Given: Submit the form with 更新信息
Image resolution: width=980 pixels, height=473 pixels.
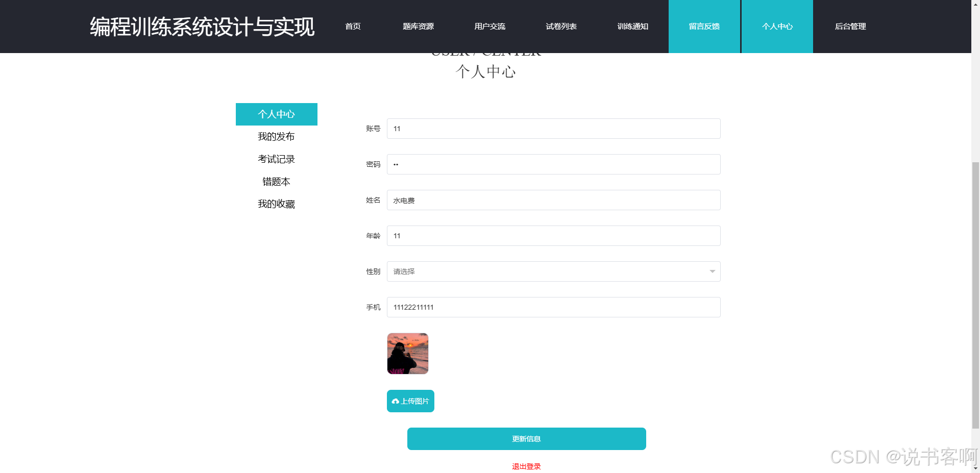Looking at the screenshot, I should click(x=527, y=439).
